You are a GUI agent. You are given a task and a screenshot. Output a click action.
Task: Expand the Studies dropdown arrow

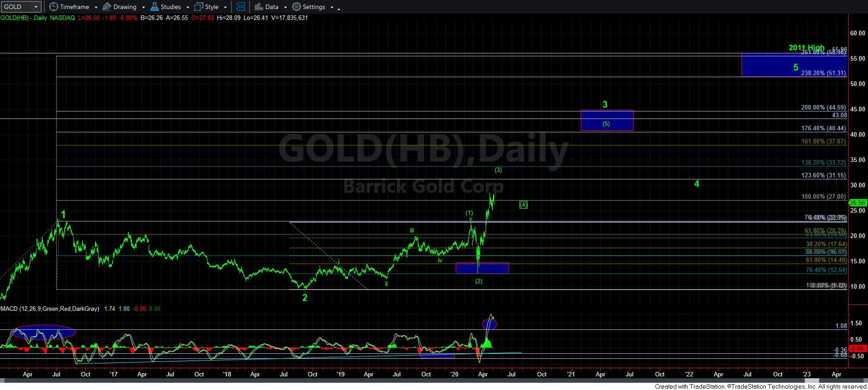point(188,7)
